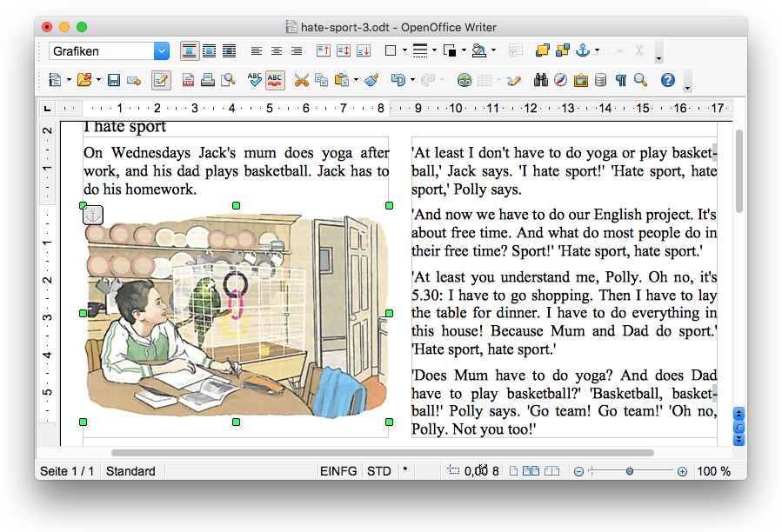
Task: Open a file with the folder icon
Action: (x=84, y=80)
